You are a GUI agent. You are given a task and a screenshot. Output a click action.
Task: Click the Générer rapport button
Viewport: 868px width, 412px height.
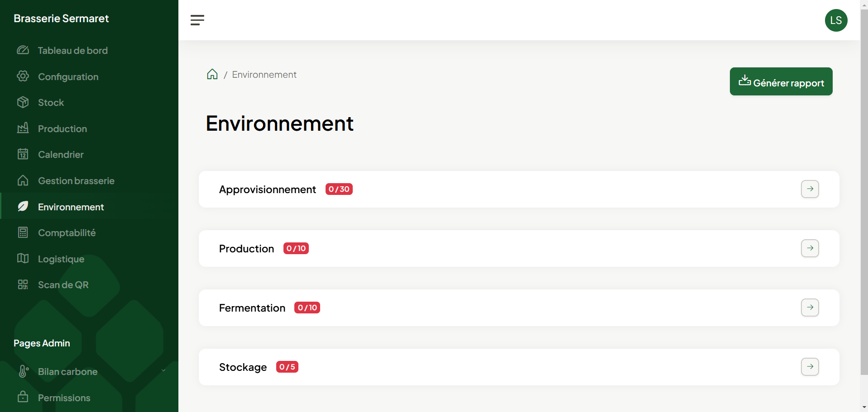[781, 81]
